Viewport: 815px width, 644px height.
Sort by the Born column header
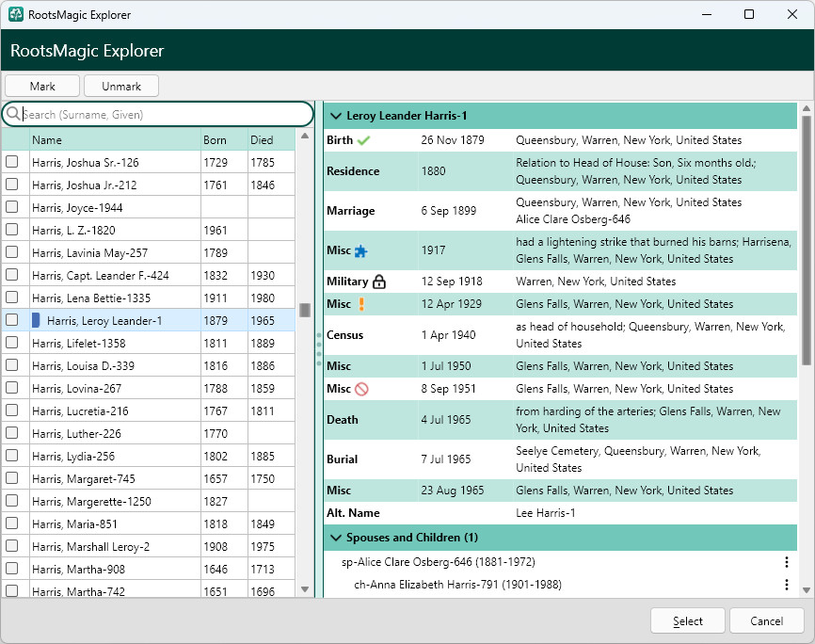pyautogui.click(x=224, y=140)
